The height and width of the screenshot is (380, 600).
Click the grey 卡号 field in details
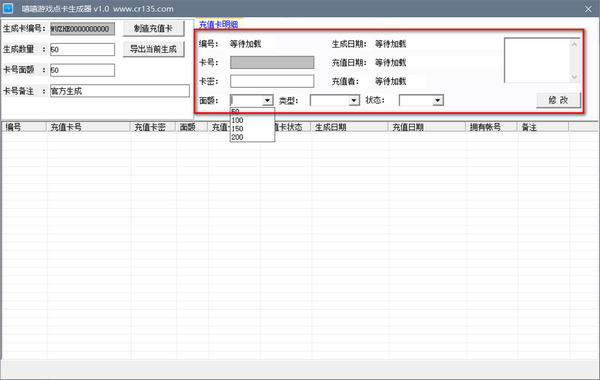[x=272, y=62]
